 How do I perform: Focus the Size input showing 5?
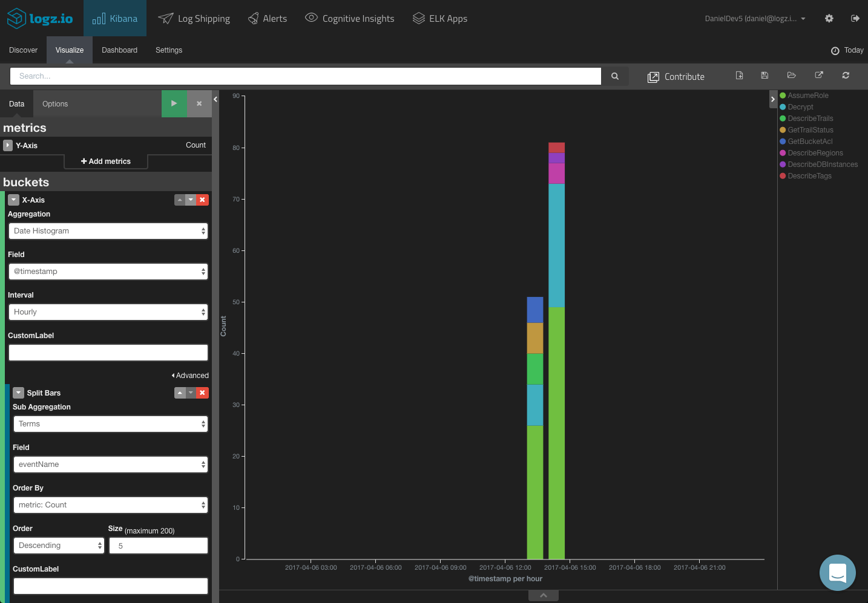coord(159,546)
